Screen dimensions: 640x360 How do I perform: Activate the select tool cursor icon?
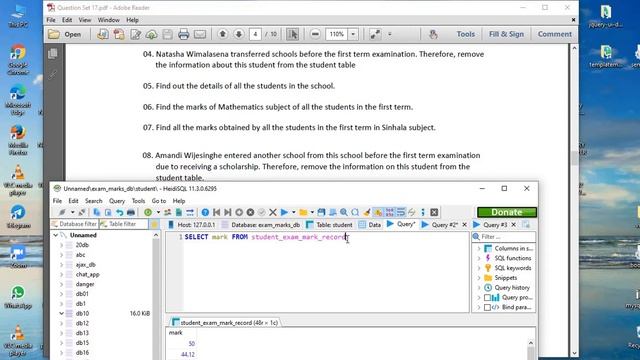[x=293, y=34]
